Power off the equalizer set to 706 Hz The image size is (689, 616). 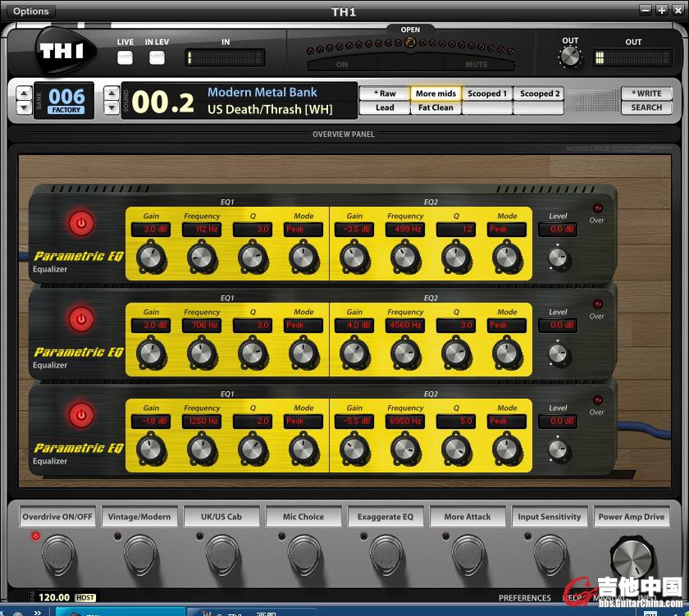click(x=81, y=319)
